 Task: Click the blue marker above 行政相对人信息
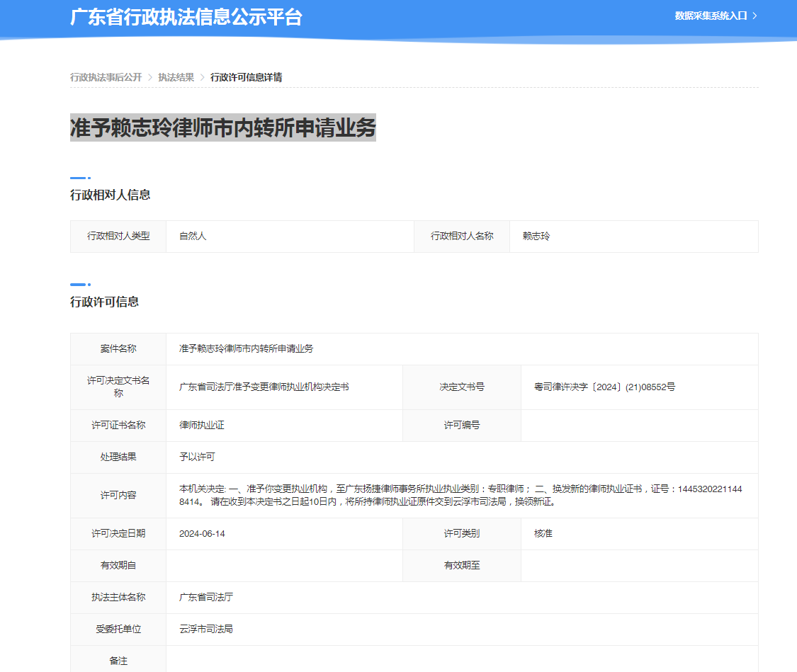(x=79, y=178)
